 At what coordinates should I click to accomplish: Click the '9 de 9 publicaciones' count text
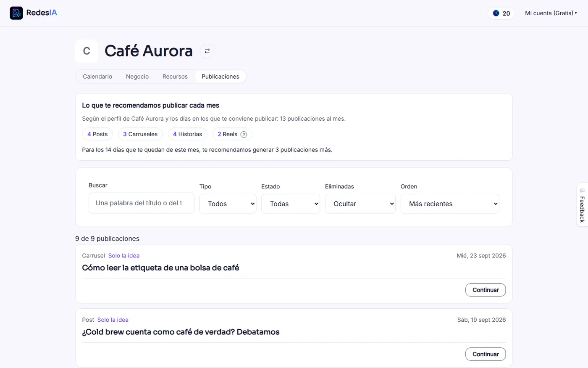point(107,238)
